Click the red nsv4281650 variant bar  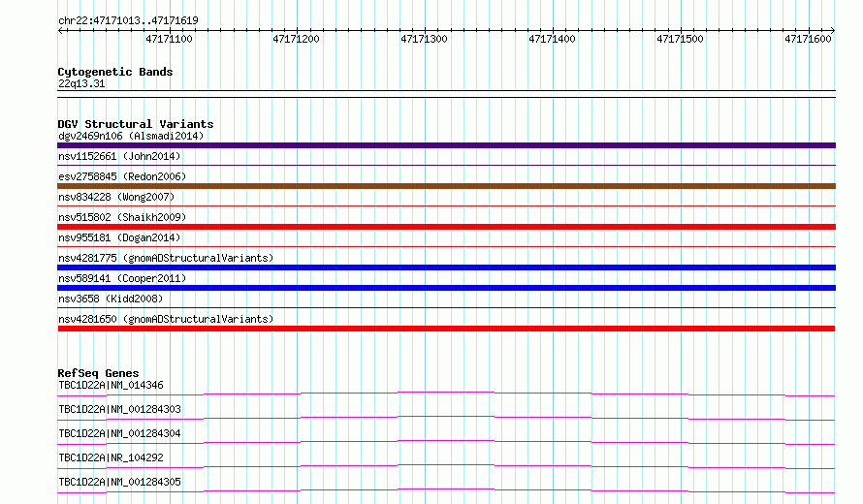point(446,329)
